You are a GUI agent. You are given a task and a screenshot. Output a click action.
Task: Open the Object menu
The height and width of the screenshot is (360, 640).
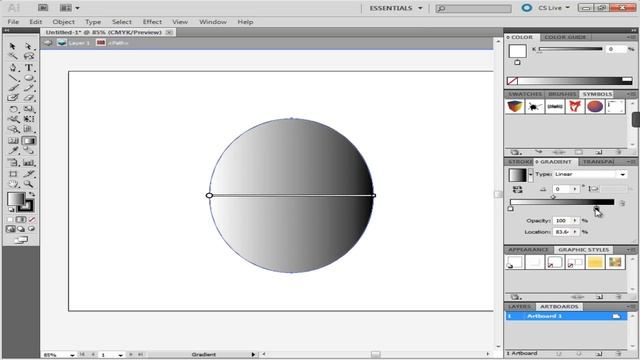point(63,22)
